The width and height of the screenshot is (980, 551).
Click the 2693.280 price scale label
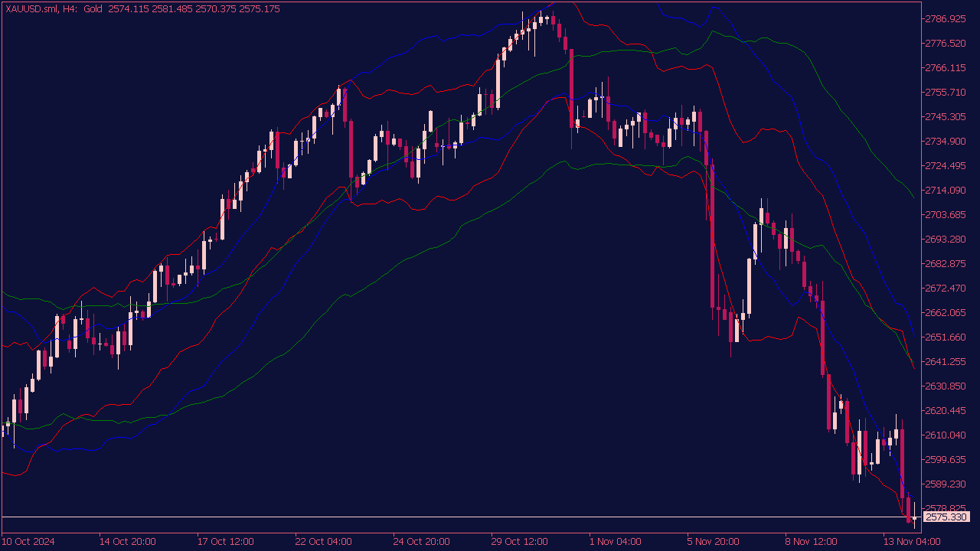[947, 239]
